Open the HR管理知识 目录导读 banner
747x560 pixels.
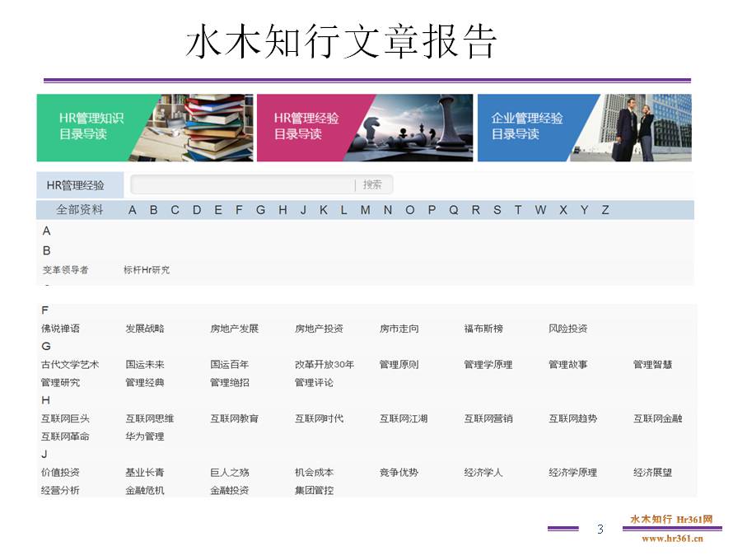pos(144,128)
